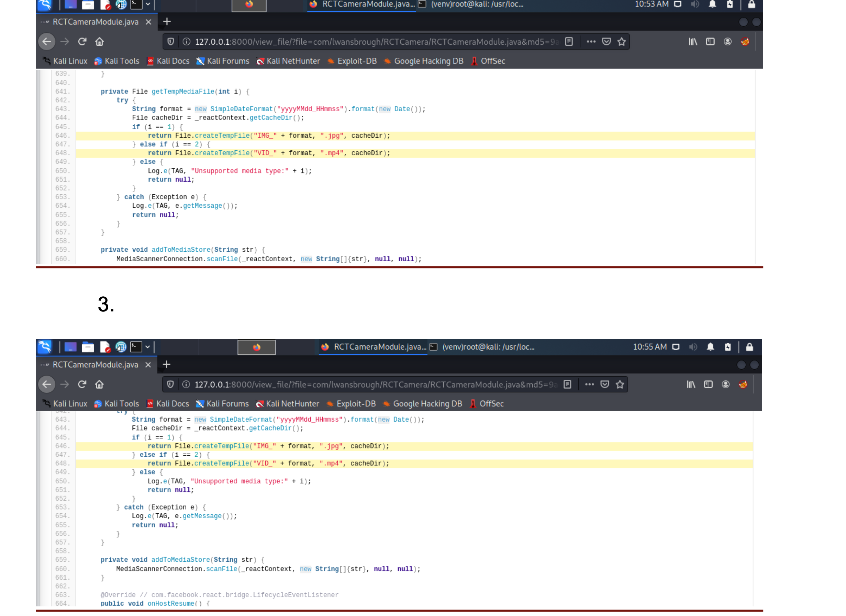Open the file manager from the taskbar

[88, 5]
